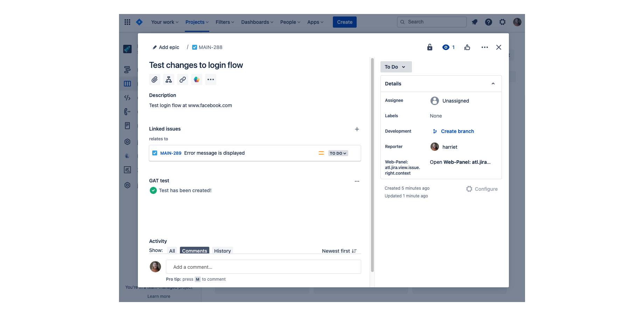The image size is (644, 315).
Task: Click the Create branch link
Action: pos(457,131)
